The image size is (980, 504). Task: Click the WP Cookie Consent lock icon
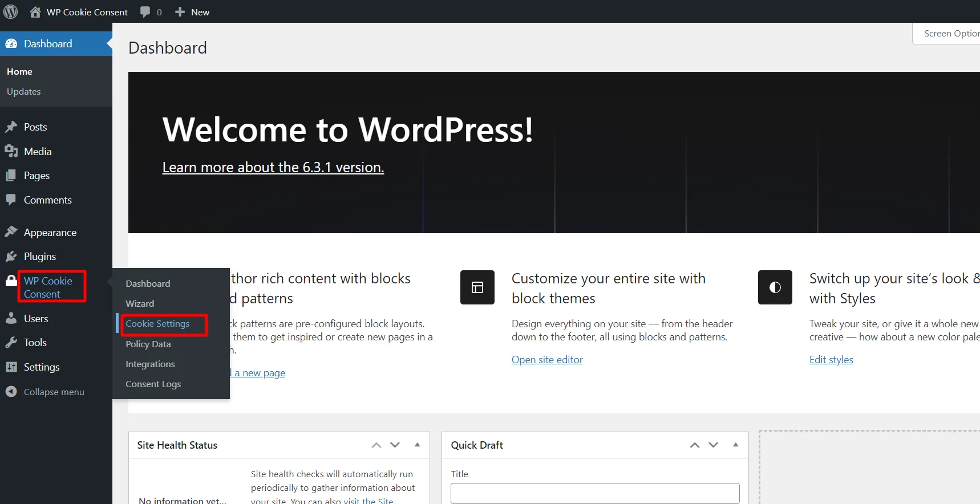(11, 281)
